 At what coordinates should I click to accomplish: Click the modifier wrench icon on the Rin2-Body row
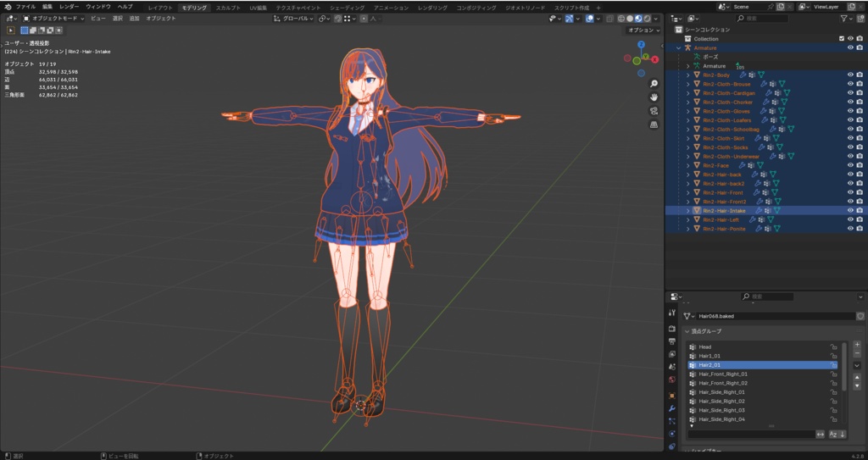point(743,75)
